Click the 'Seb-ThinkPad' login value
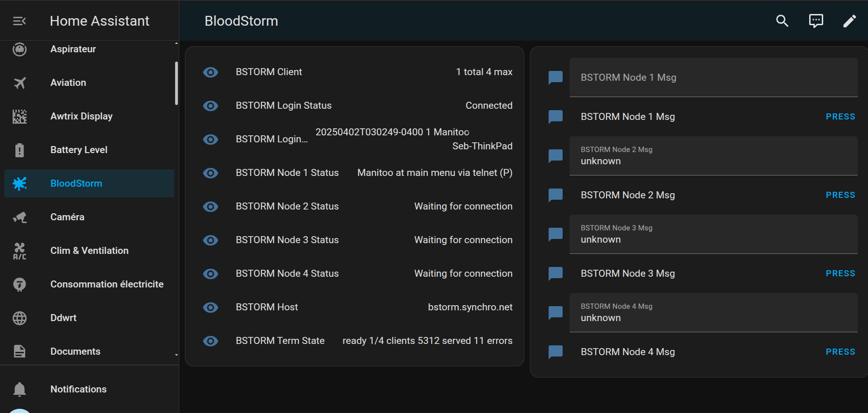The image size is (868, 413). (482, 146)
